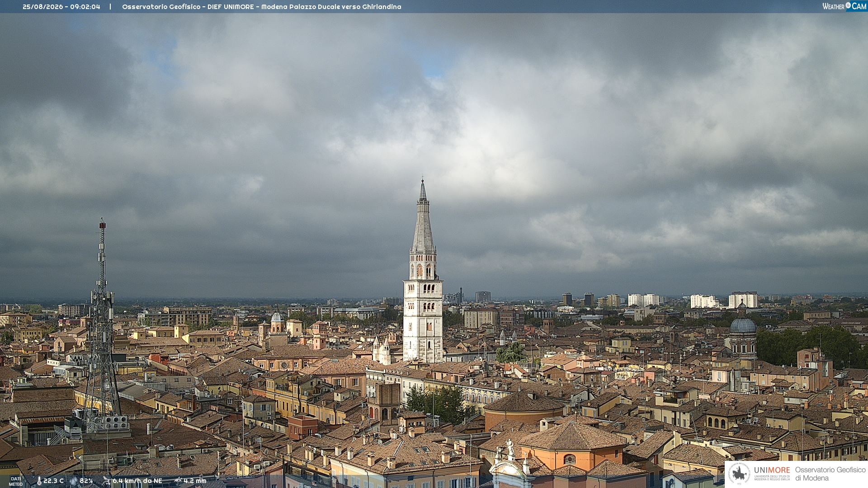Click the WeatherCam lens icon
Viewport: 868px width, 488px height.
pos(848,5)
